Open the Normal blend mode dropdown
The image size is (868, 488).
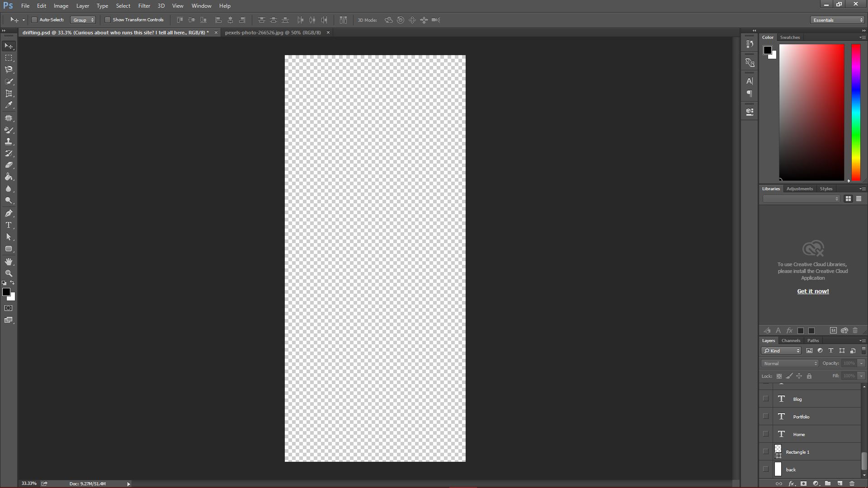tap(790, 363)
